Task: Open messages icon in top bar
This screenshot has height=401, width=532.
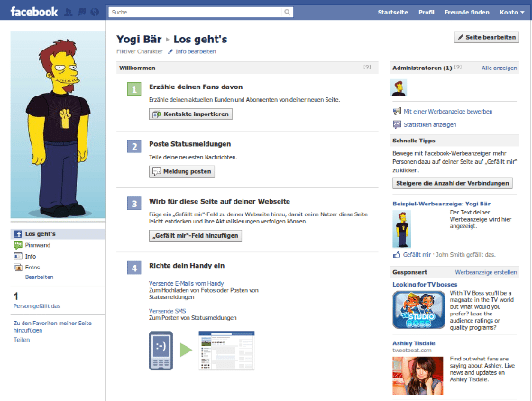Action: 81,13
